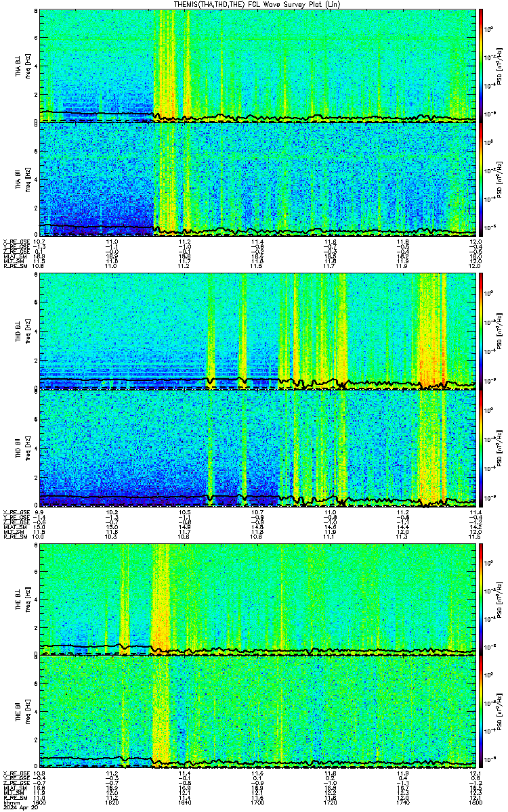The height and width of the screenshot is (812, 508).
Task: Click the THE B∥ panel color bar
Action: (x=481, y=712)
